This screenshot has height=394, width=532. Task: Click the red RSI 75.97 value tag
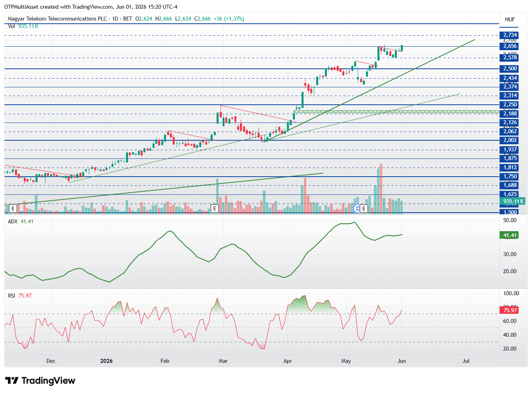509,310
